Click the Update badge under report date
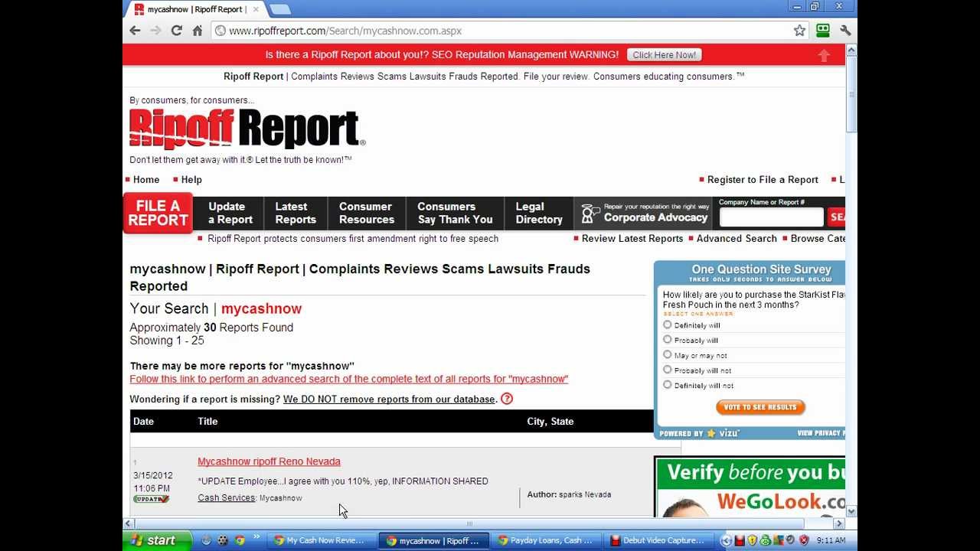Screen dimensions: 980x551 [151, 499]
